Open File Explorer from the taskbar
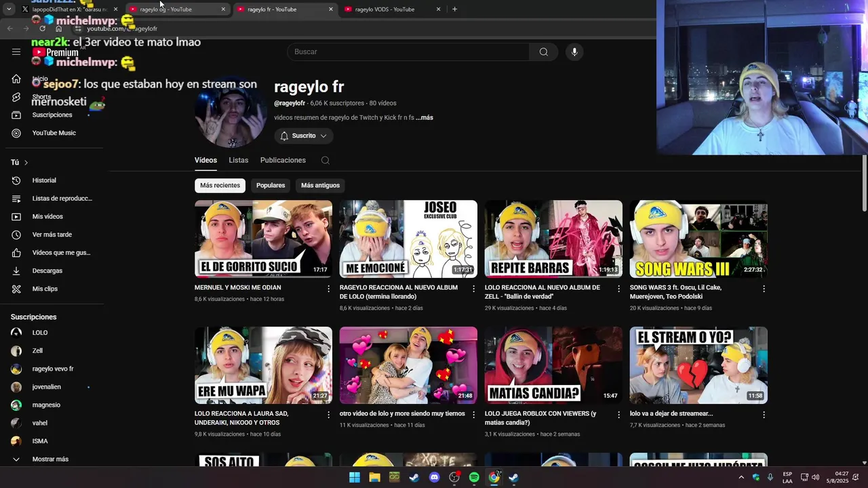 (374, 477)
